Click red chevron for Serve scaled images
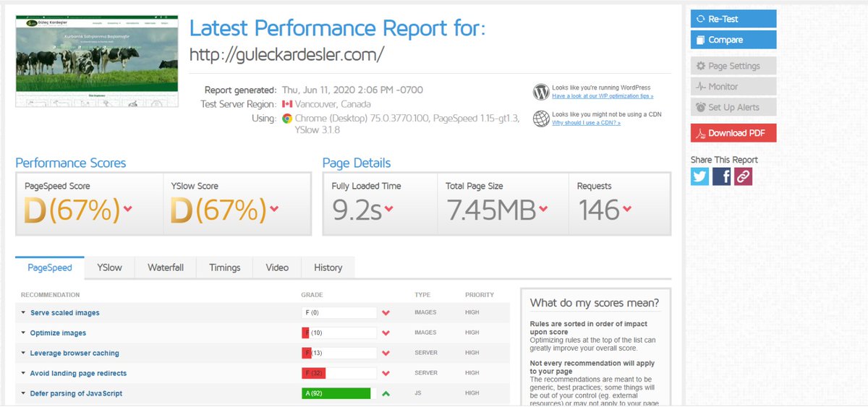 pos(386,313)
